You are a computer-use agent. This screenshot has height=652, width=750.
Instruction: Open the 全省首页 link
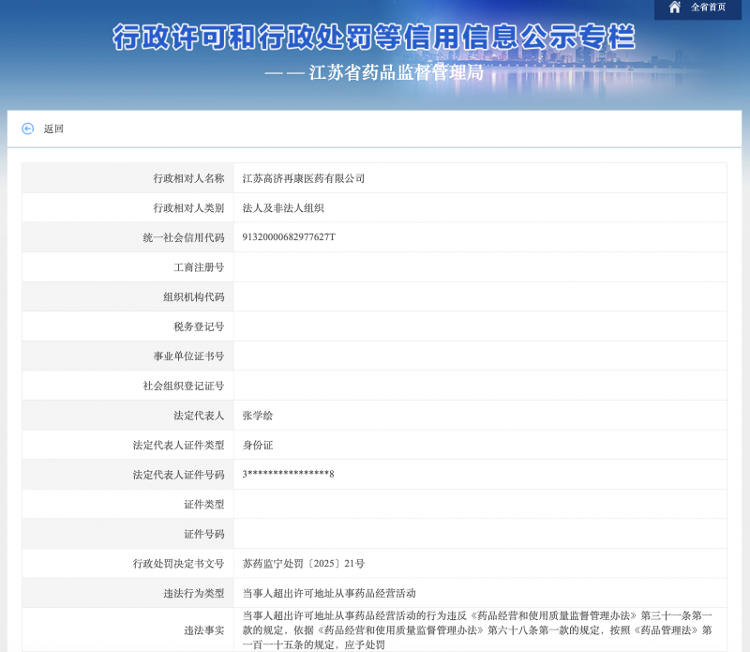click(x=708, y=7)
